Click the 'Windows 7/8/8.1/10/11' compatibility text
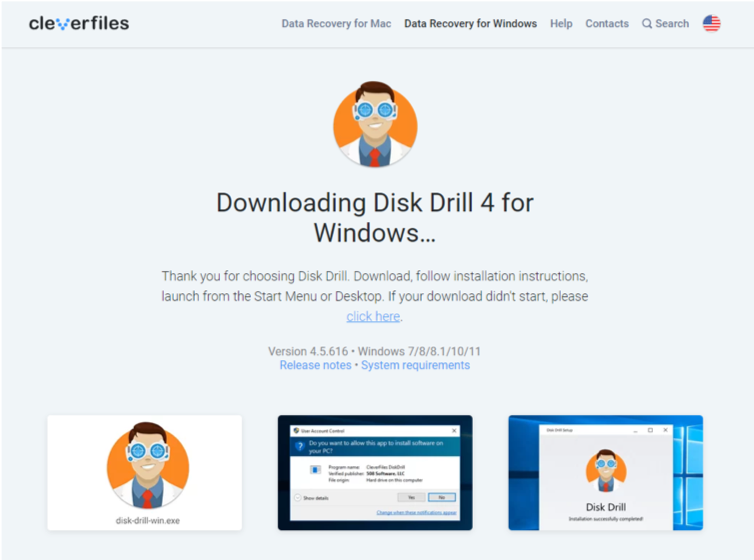Image resolution: width=754 pixels, height=560 pixels. pyautogui.click(x=419, y=351)
